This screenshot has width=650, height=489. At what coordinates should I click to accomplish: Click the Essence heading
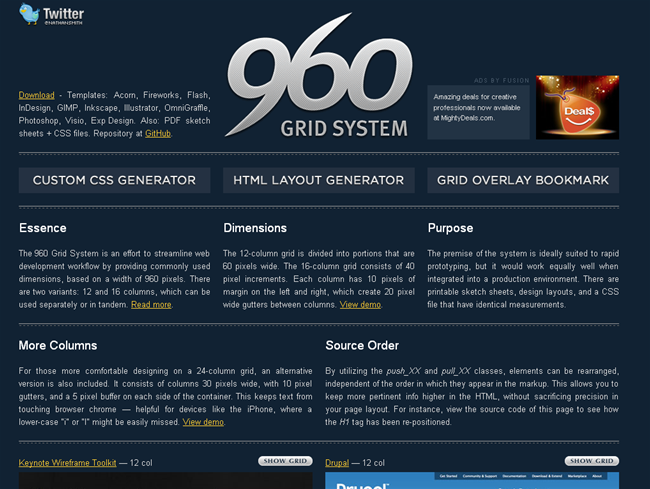pyautogui.click(x=43, y=228)
